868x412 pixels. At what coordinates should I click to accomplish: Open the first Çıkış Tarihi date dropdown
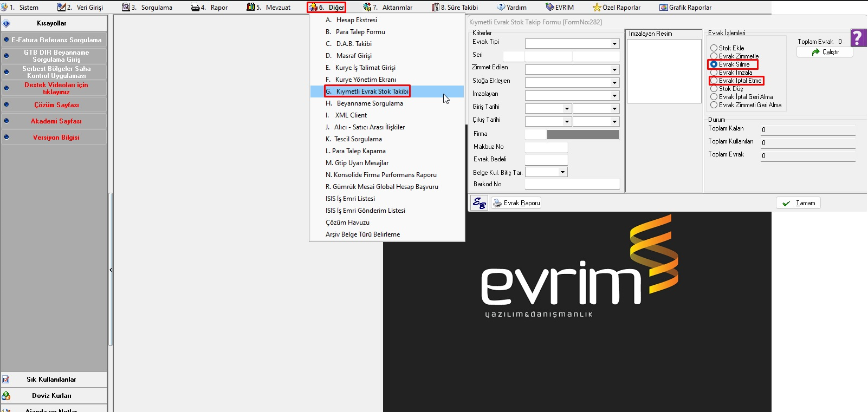(x=567, y=122)
